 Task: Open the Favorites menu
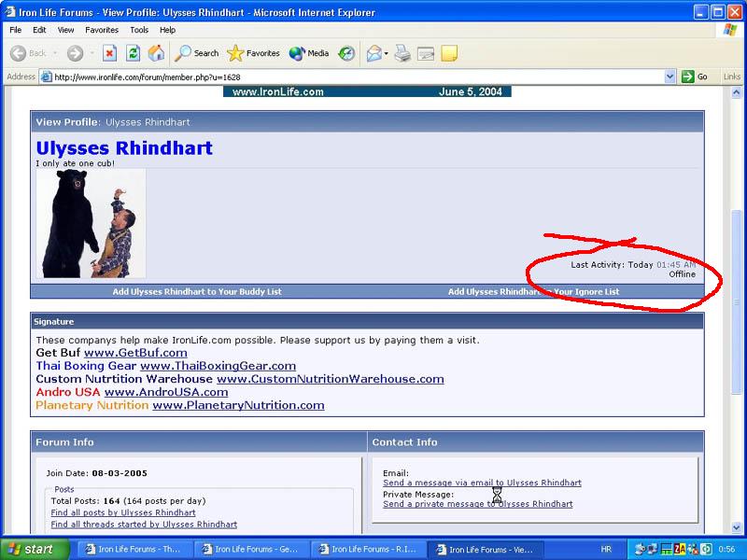[102, 30]
